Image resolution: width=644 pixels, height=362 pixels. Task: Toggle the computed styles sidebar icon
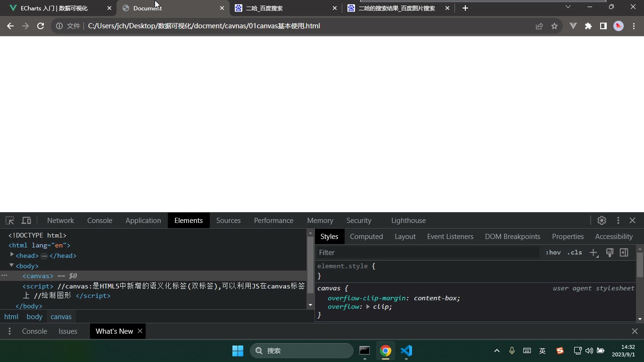(624, 252)
